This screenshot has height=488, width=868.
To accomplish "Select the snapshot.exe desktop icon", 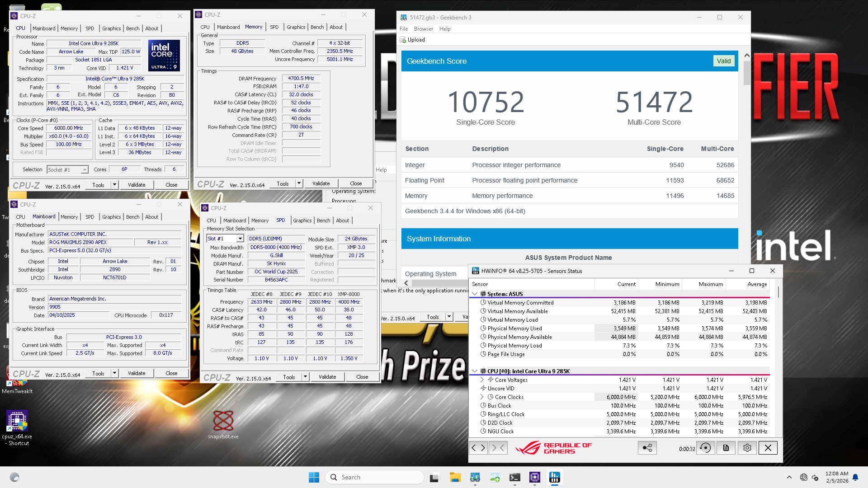I will (223, 424).
